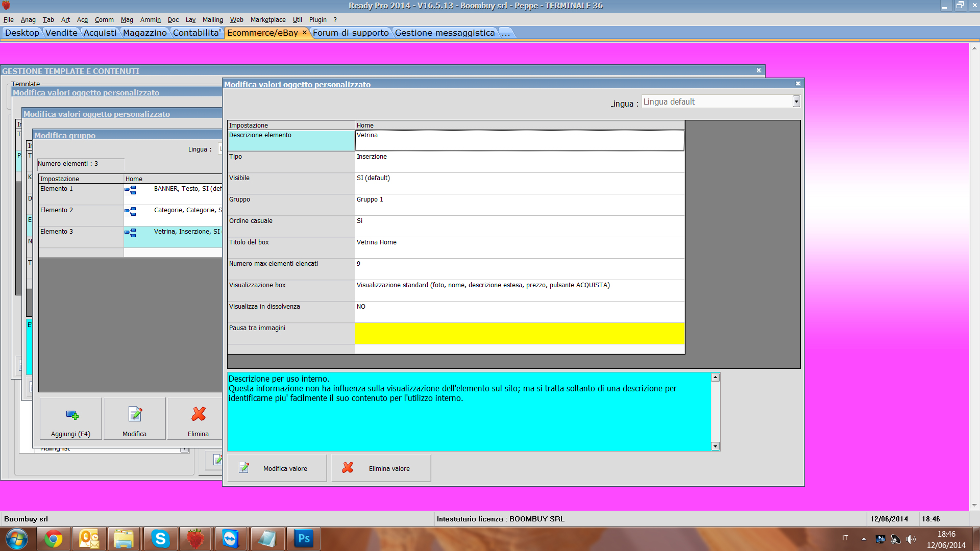Open Skype from the taskbar
980x551 pixels.
point(160,539)
